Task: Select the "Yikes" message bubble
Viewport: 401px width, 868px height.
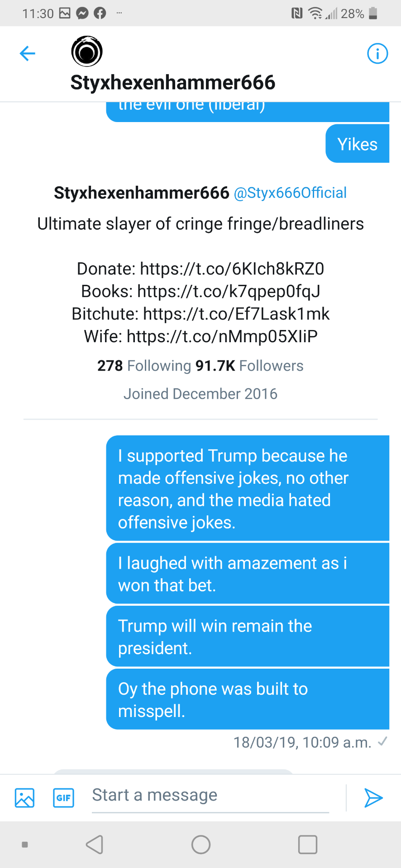Action: point(357,144)
